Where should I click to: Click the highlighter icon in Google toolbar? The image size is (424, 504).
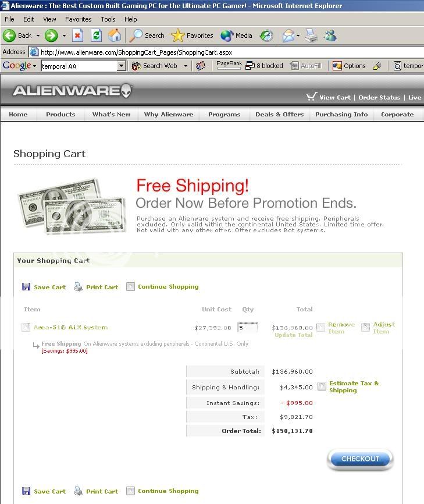pos(377,66)
